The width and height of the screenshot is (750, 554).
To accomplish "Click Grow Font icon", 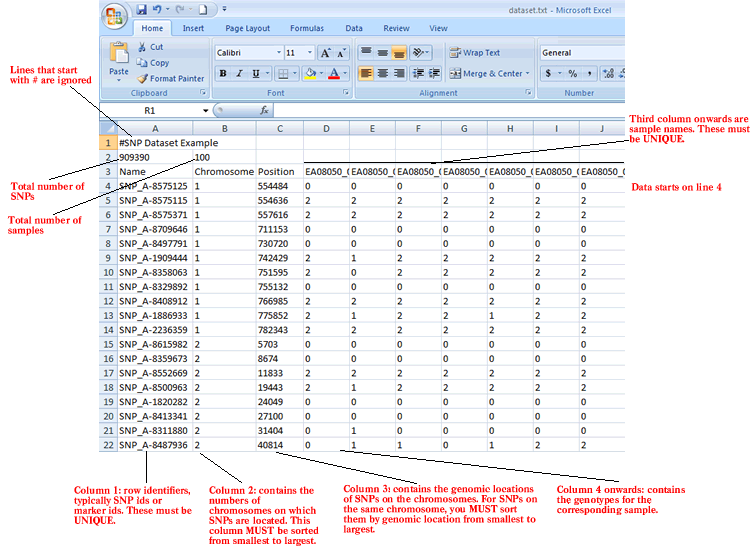I will coord(325,53).
